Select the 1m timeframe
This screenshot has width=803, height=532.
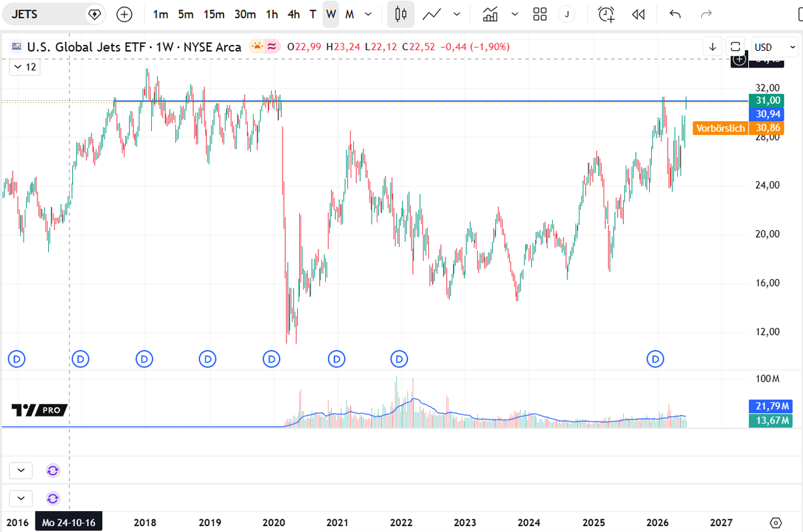161,14
